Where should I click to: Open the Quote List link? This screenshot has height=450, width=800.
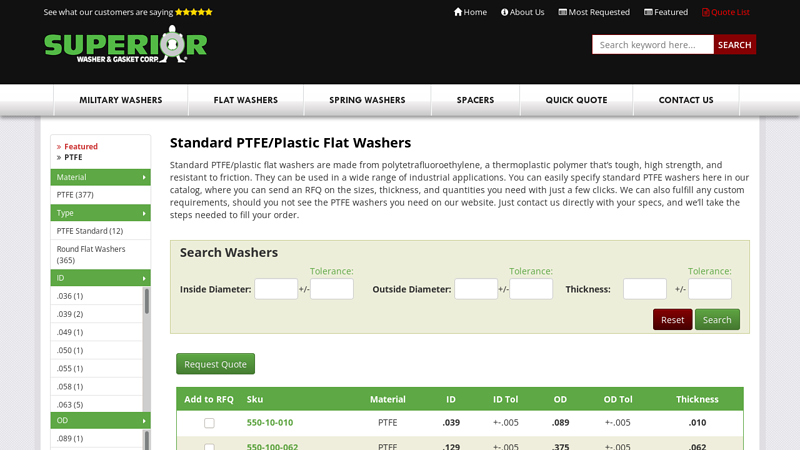point(726,12)
